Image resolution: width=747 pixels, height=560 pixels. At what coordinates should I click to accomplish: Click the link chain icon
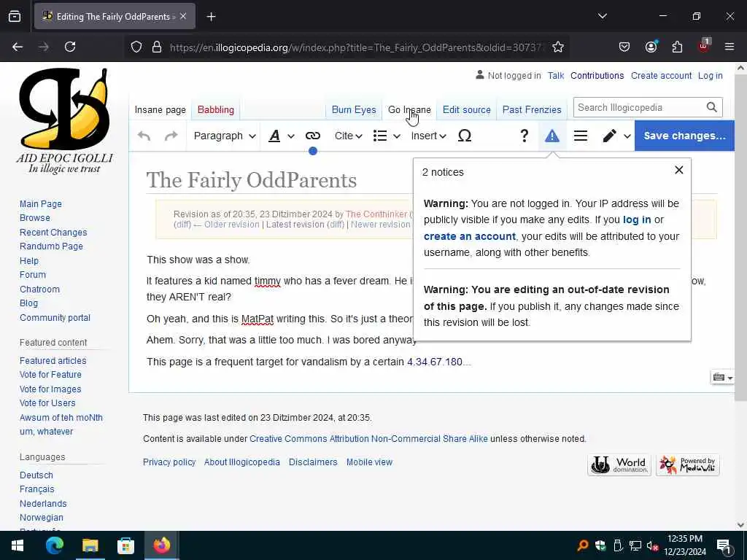coord(312,136)
